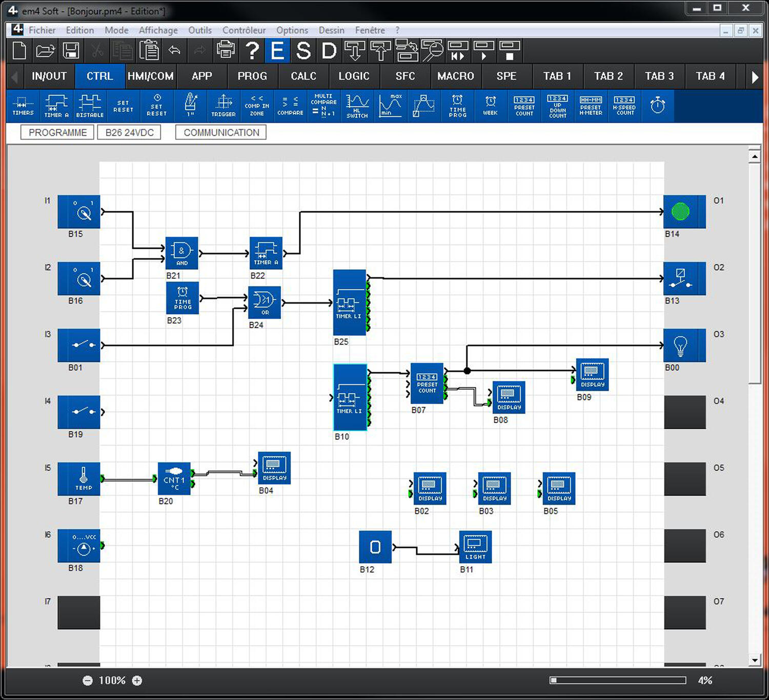
Task: Click the Open file folder icon
Action: point(45,51)
